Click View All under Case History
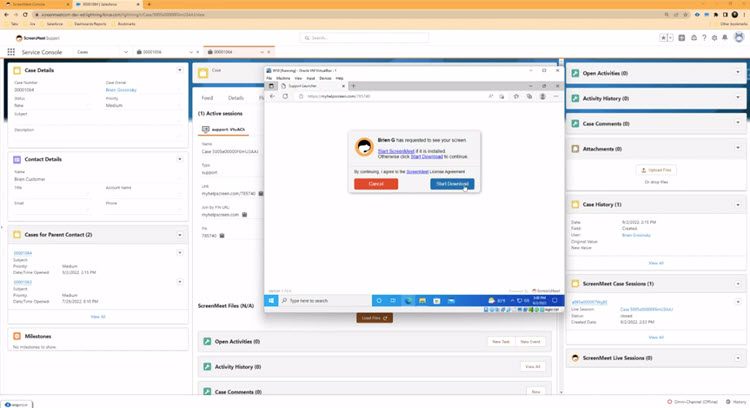 click(656, 263)
